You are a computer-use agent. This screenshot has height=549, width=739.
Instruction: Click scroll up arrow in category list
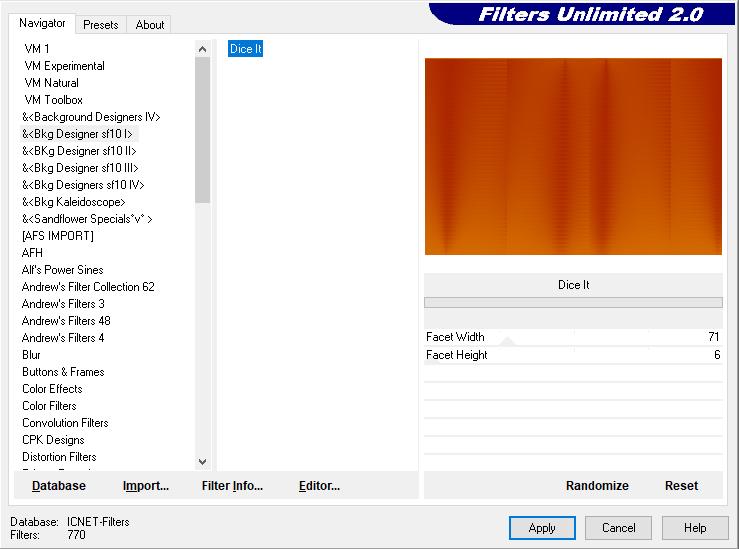202,49
